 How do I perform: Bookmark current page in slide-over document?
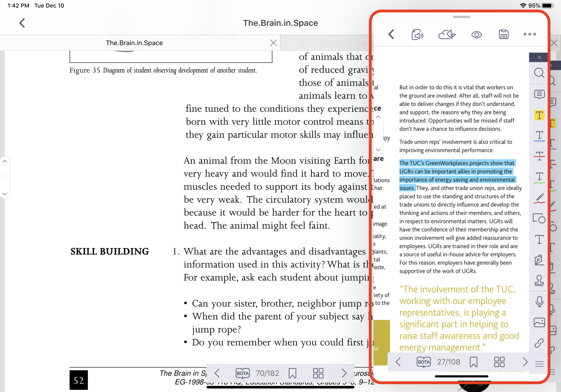pyautogui.click(x=474, y=362)
